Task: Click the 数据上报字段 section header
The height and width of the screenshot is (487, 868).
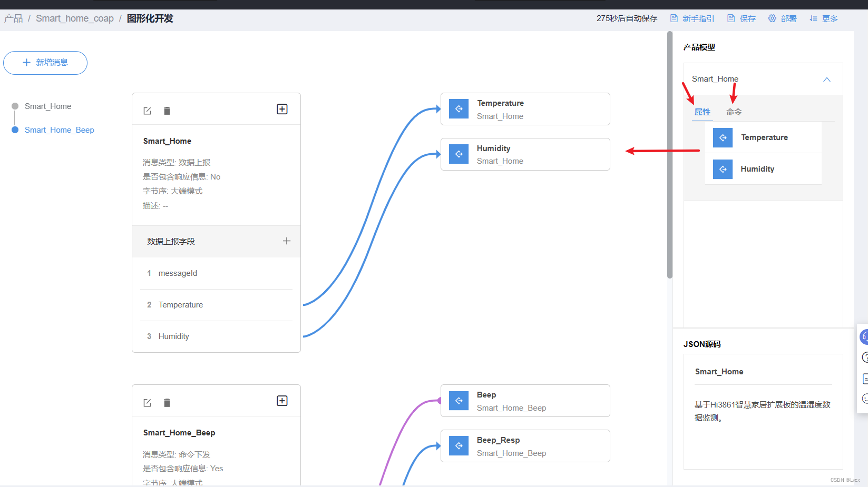Action: [216, 242]
